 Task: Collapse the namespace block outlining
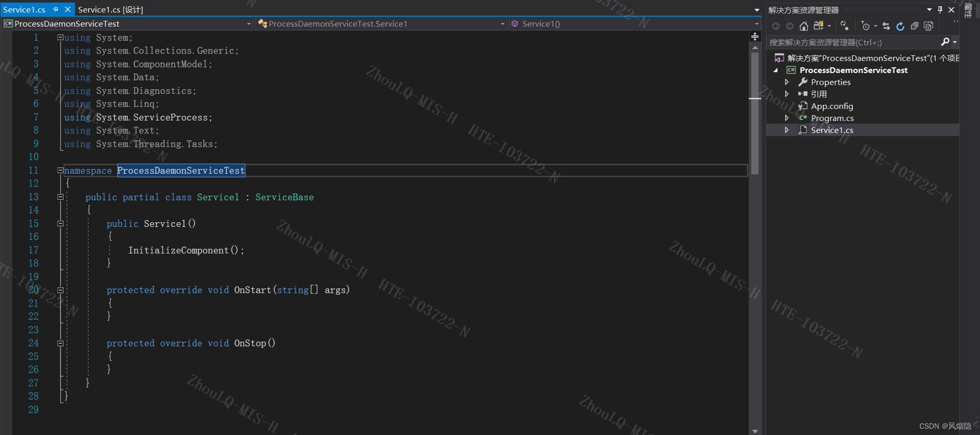click(60, 170)
